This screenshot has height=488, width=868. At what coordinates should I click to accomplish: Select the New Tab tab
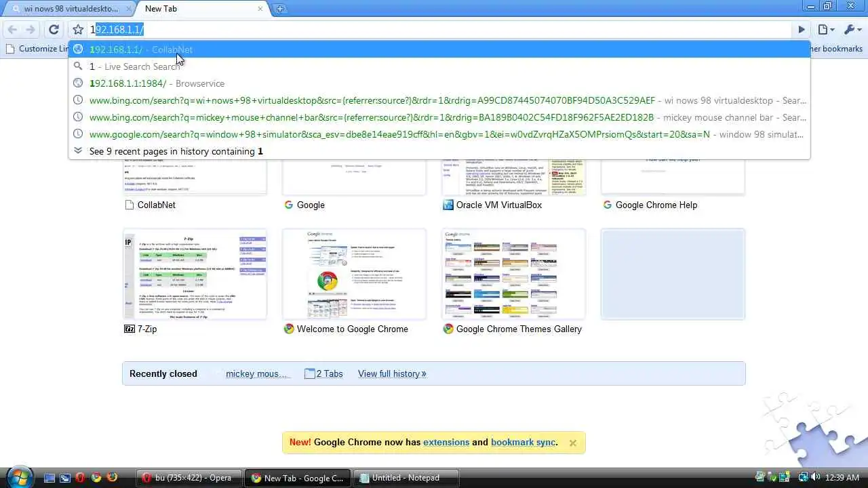(197, 9)
